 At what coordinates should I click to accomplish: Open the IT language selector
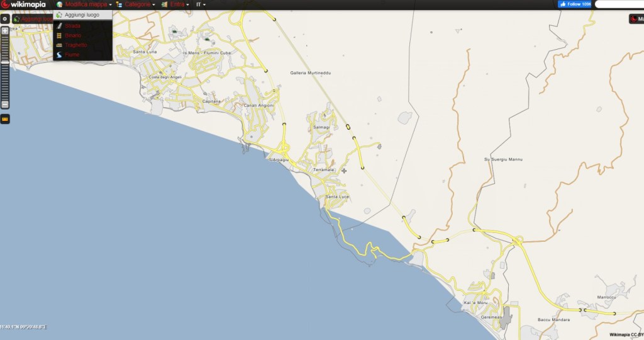(201, 4)
